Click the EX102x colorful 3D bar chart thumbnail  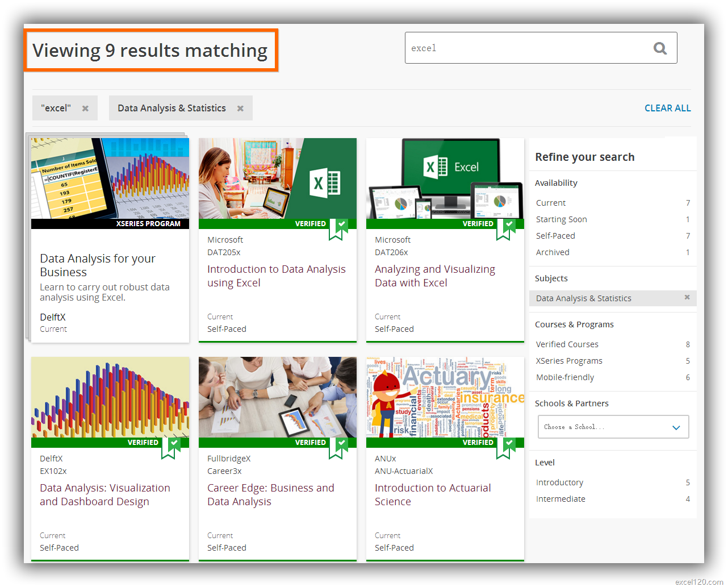click(x=110, y=397)
